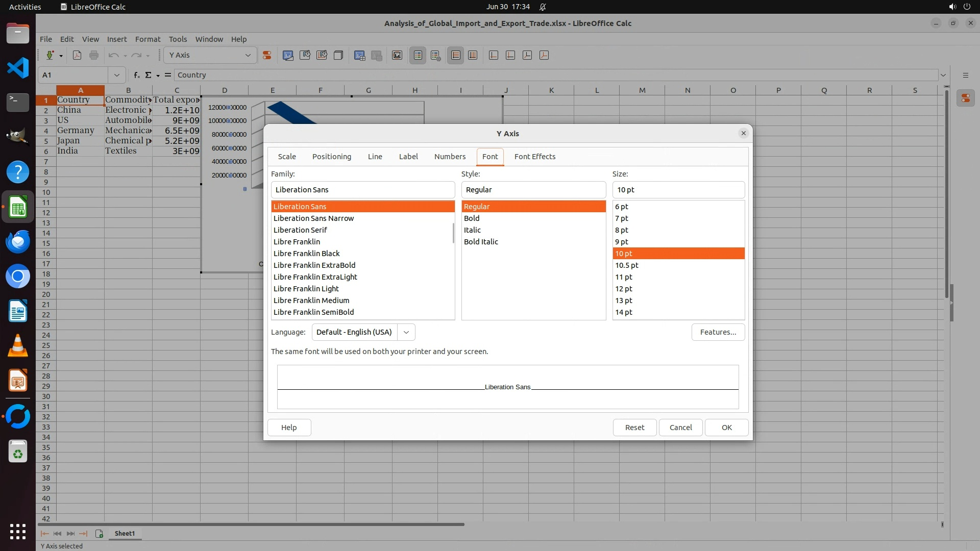Click the Function Wizard icon

tap(136, 75)
